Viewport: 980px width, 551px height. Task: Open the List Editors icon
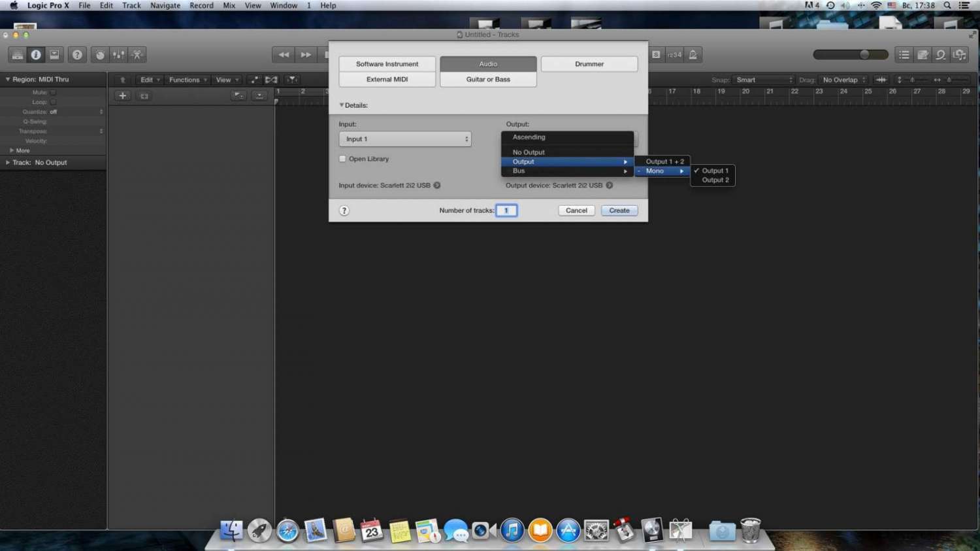pos(904,55)
